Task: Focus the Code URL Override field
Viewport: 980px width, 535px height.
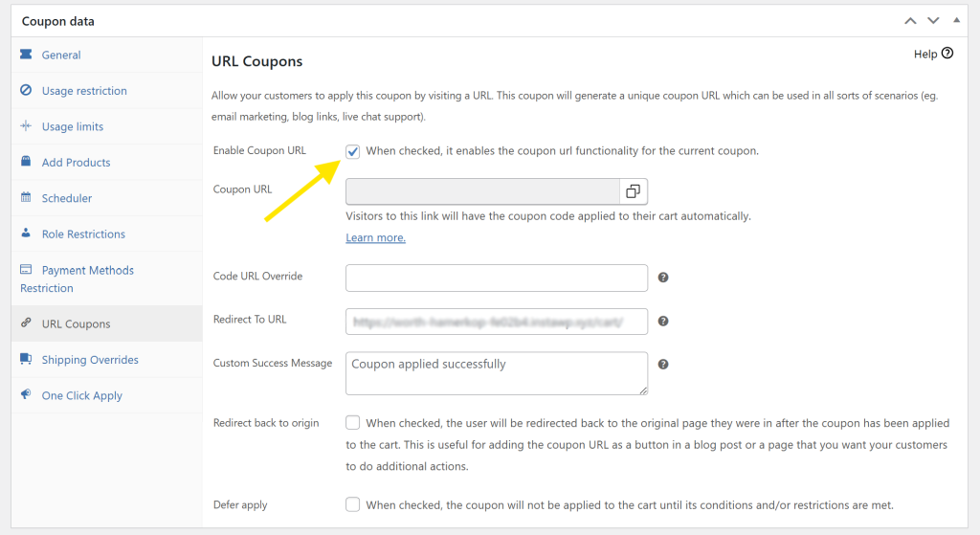Action: coord(497,278)
